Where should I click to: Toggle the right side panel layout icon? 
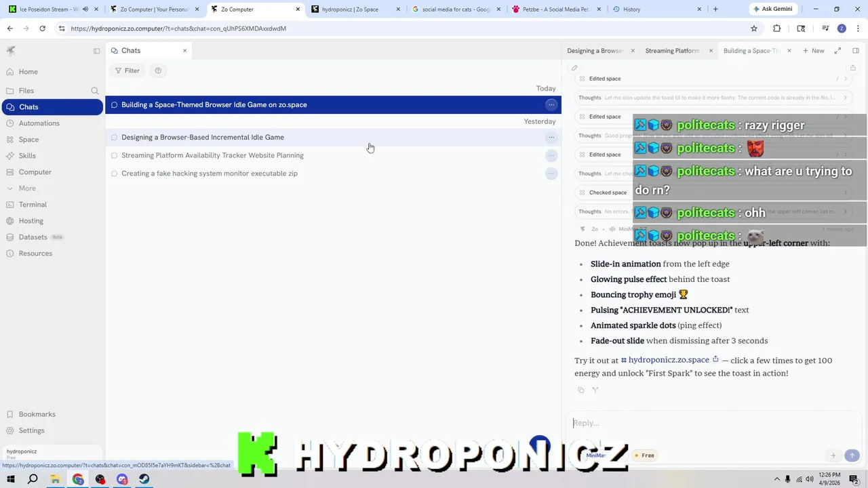tap(856, 51)
